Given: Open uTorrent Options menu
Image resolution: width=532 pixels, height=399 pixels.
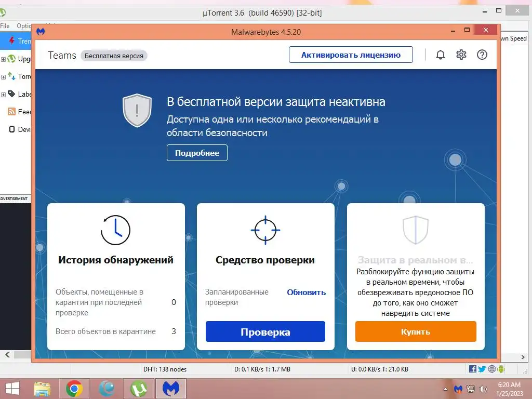Looking at the screenshot, I should pyautogui.click(x=24, y=26).
